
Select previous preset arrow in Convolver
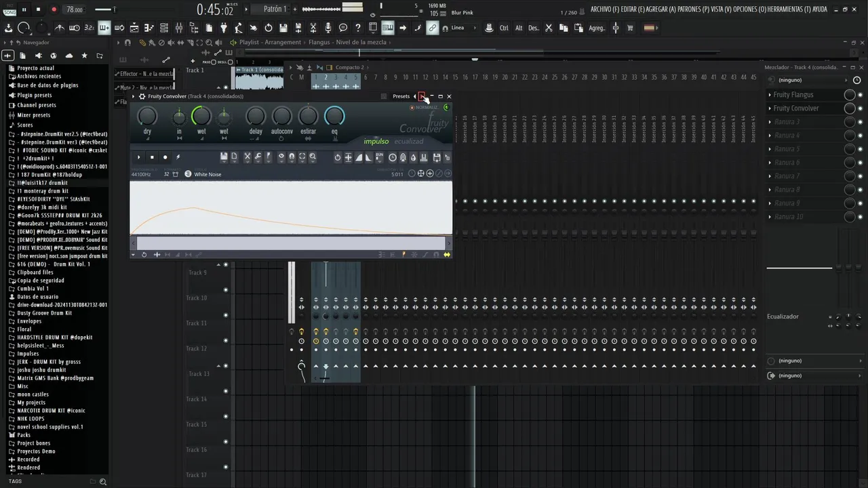click(414, 96)
